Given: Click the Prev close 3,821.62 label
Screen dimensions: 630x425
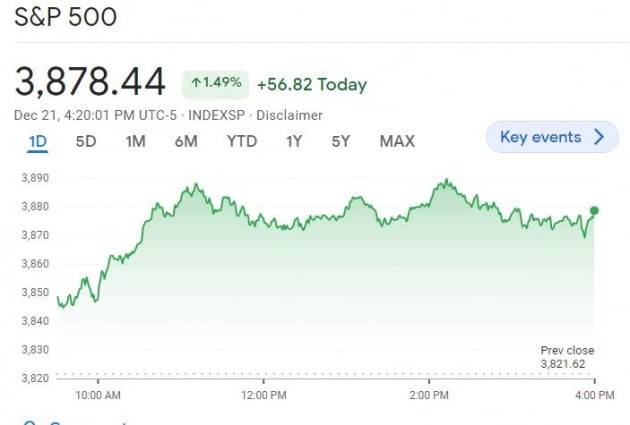Looking at the screenshot, I should (x=568, y=357).
